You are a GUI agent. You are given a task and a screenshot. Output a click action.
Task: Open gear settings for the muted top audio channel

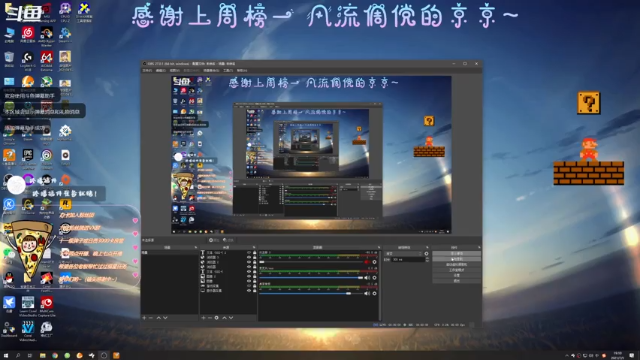374,262
